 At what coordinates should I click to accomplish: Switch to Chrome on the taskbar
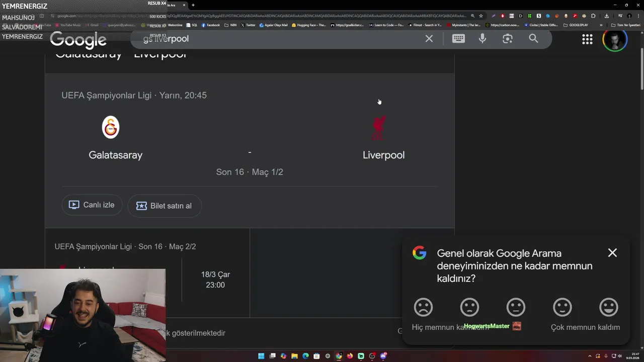pyautogui.click(x=339, y=356)
